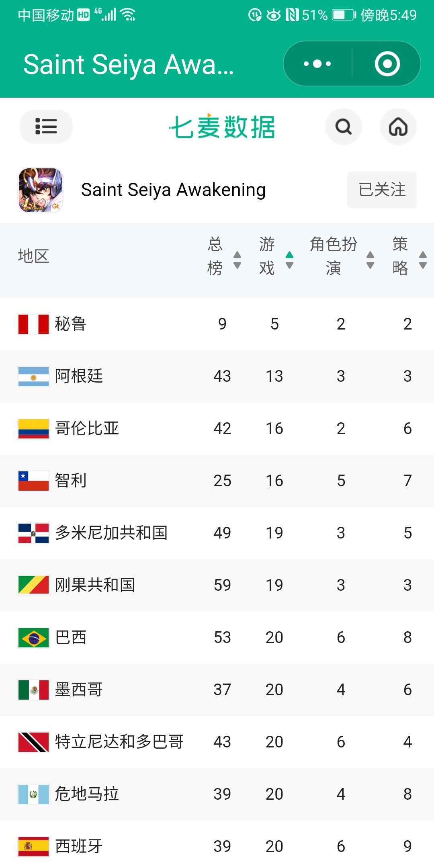Open mini program more options dots
Viewport: 434px width, 868px height.
pyautogui.click(x=317, y=63)
